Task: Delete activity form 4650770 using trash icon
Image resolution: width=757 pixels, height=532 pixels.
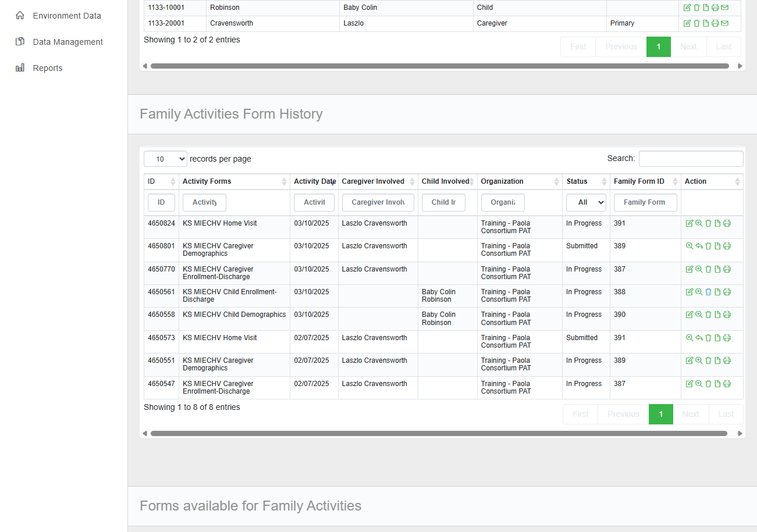Action: pyautogui.click(x=708, y=269)
